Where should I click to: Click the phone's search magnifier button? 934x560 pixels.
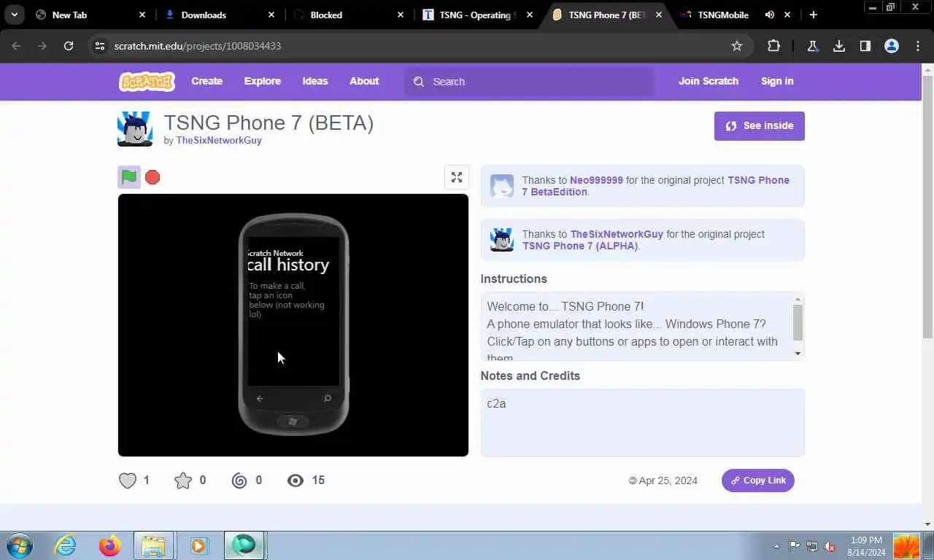pos(327,398)
